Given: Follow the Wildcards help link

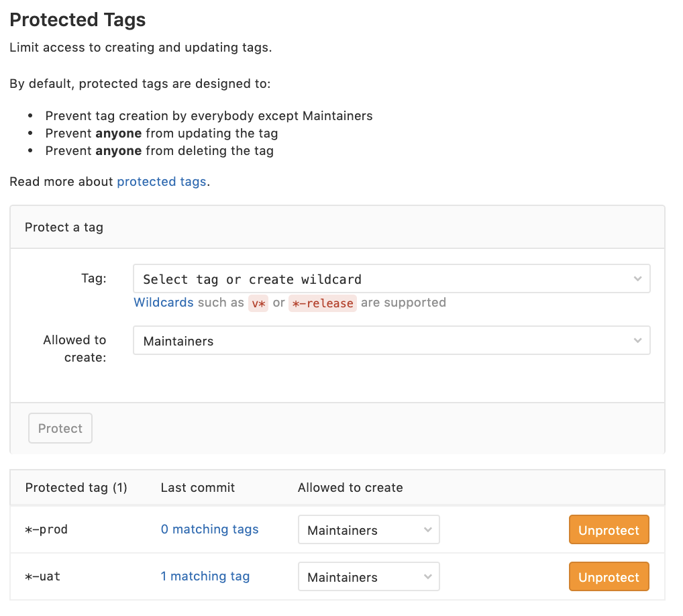Looking at the screenshot, I should pyautogui.click(x=164, y=303).
